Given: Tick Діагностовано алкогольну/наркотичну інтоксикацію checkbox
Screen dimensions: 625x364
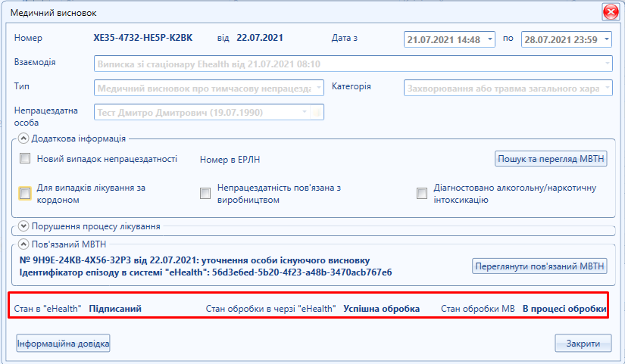Looking at the screenshot, I should coord(422,194).
